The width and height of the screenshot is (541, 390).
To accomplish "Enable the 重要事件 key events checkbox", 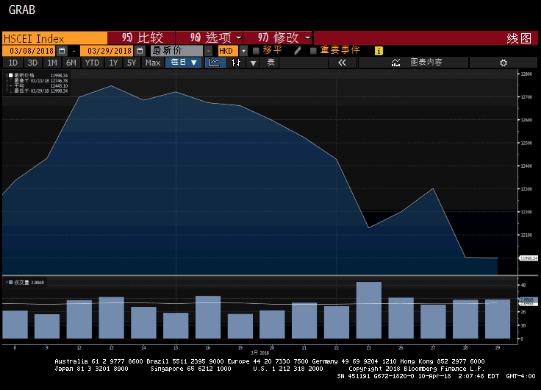I will pos(313,51).
